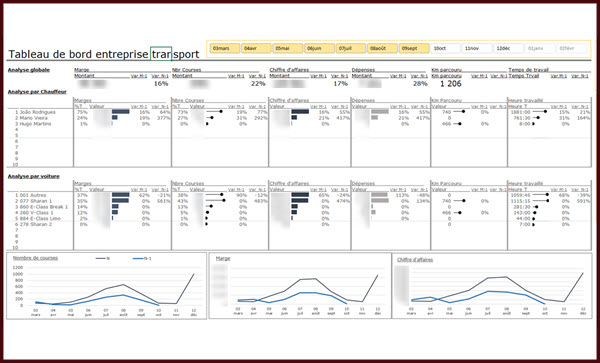Screen dimensions: 600x363
Task: Click the worked hours value '1881:00'
Action: [x=522, y=112]
